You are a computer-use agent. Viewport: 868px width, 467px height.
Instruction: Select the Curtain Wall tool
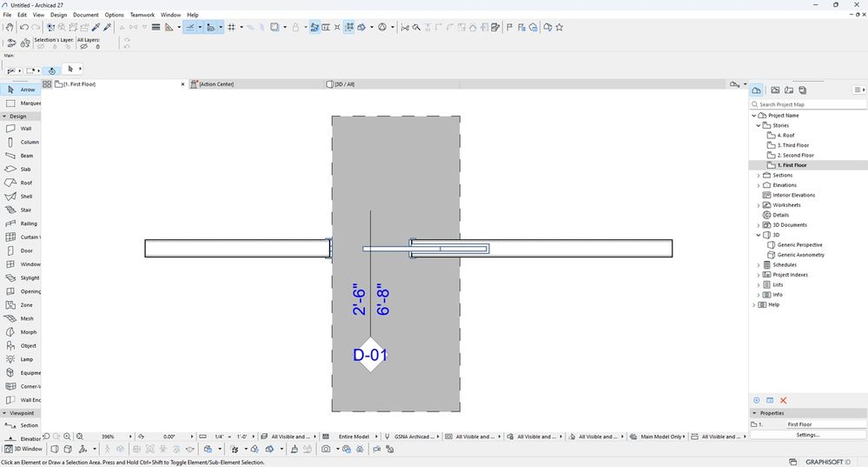[21, 237]
